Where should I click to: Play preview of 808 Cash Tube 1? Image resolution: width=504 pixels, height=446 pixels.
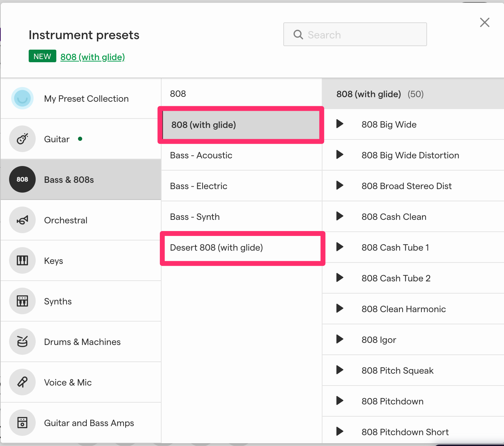click(340, 247)
